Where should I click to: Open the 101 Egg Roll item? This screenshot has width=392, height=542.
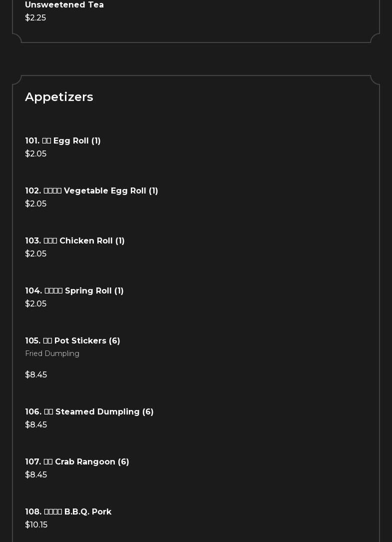(63, 141)
